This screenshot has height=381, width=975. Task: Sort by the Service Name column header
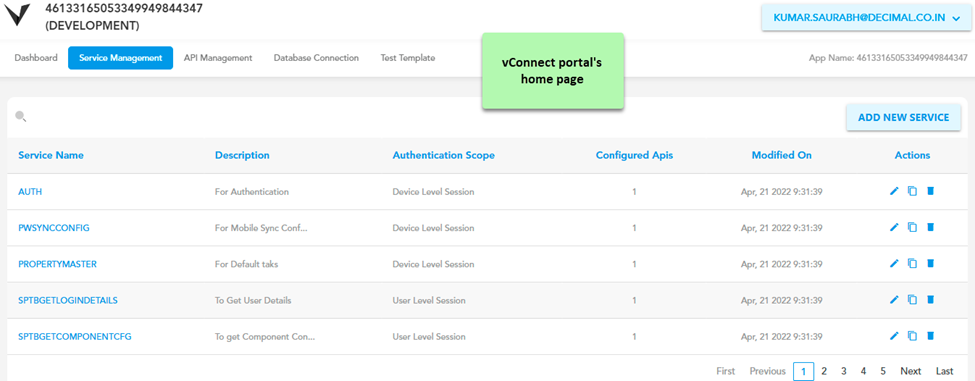pyautogui.click(x=51, y=155)
